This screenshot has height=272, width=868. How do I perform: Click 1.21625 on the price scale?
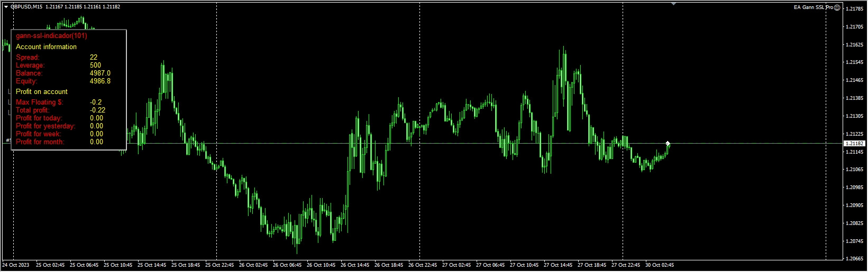click(x=855, y=45)
